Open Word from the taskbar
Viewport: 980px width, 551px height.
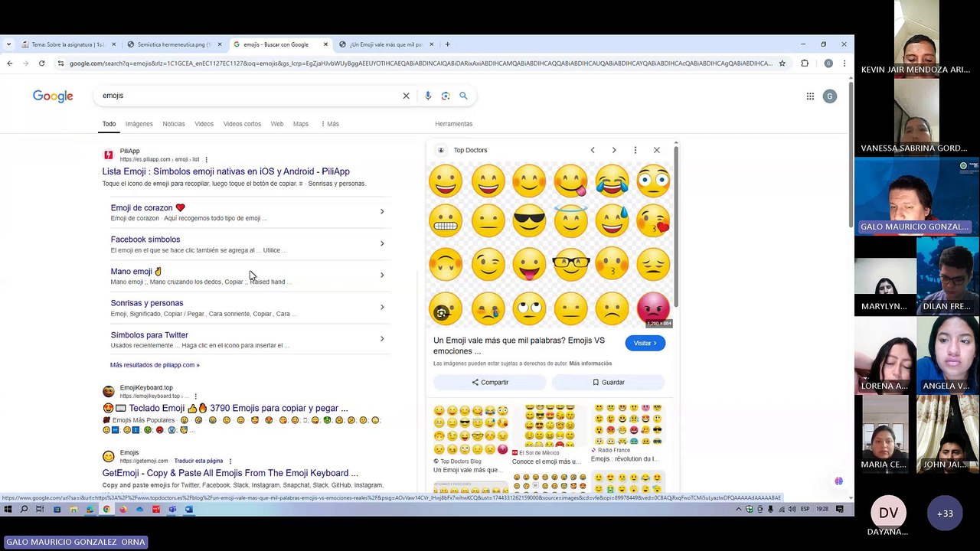coord(189,509)
